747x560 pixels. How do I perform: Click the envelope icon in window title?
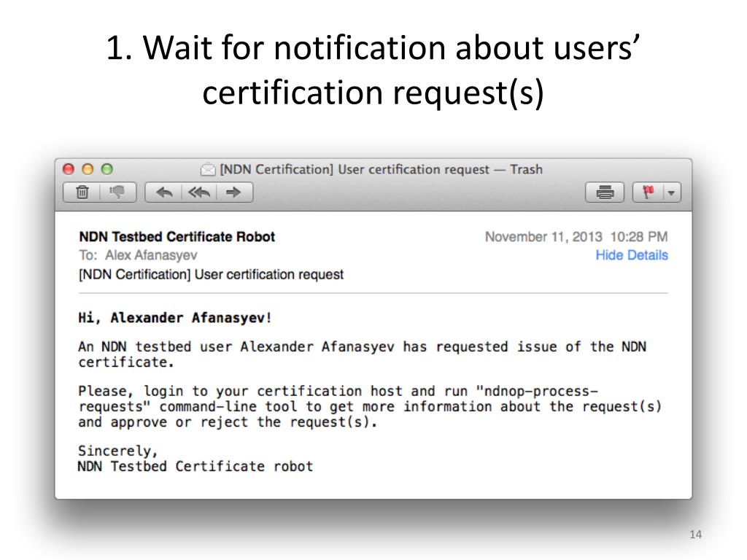click(208, 169)
